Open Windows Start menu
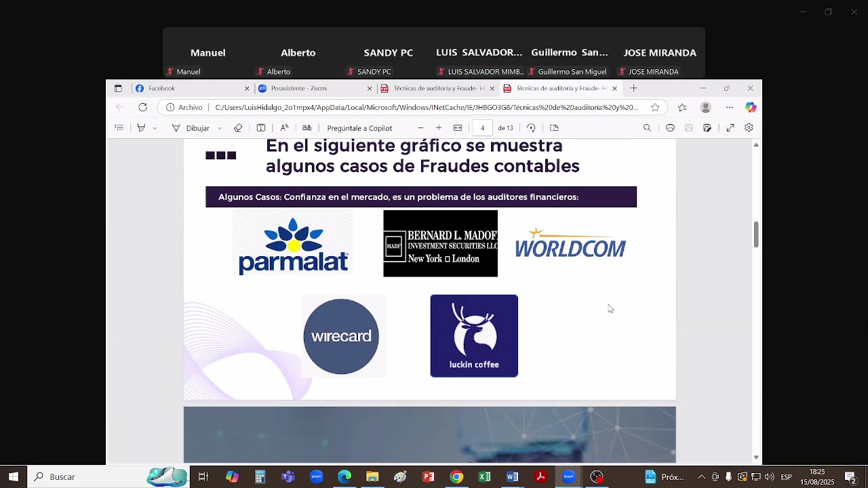Image resolution: width=868 pixels, height=488 pixels. (14, 476)
